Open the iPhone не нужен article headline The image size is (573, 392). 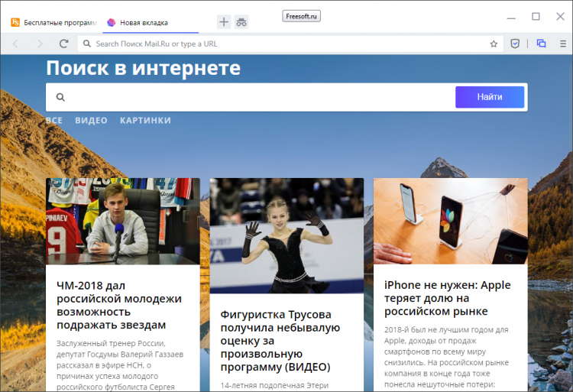click(447, 298)
